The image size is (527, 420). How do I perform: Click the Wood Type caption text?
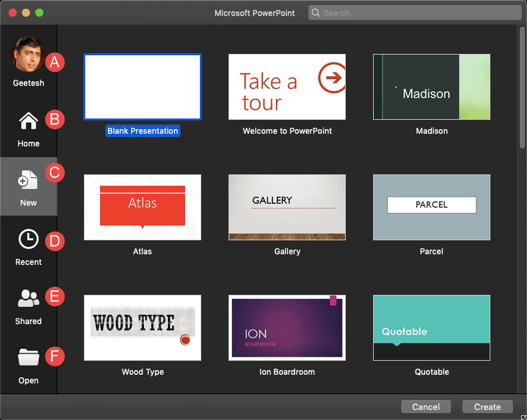pos(143,372)
